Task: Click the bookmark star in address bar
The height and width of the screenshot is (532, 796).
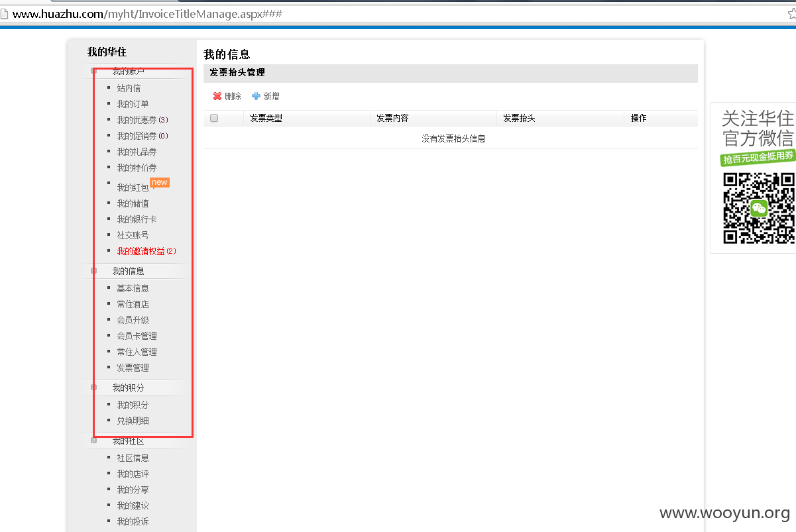Action: click(791, 13)
